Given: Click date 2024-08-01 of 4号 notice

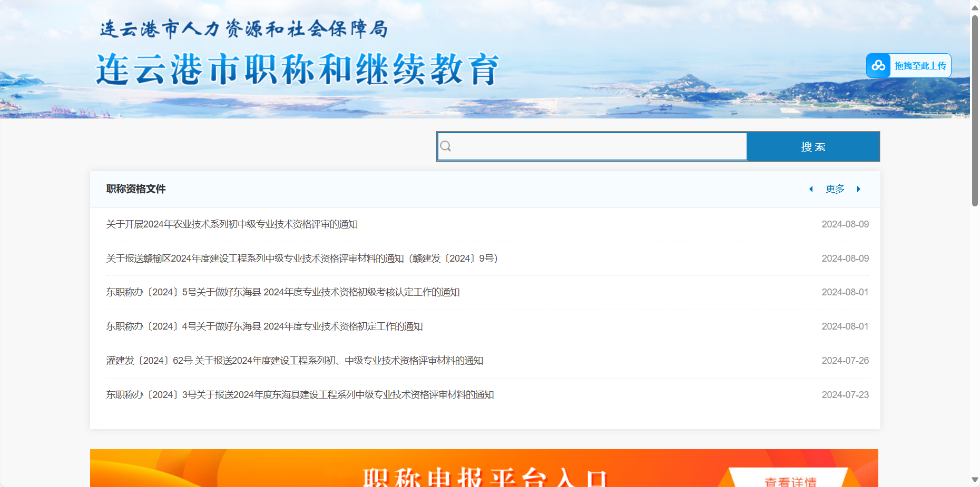Looking at the screenshot, I should 845,326.
